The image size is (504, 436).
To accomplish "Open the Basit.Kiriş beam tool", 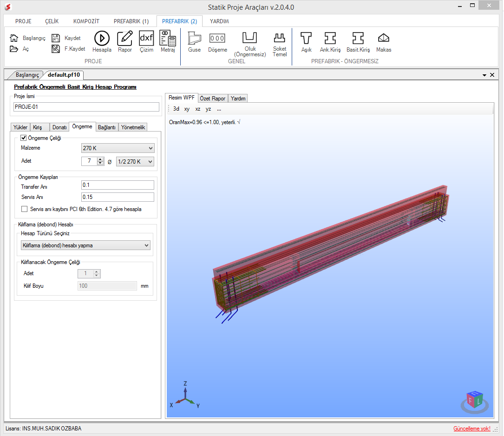I will click(x=358, y=42).
